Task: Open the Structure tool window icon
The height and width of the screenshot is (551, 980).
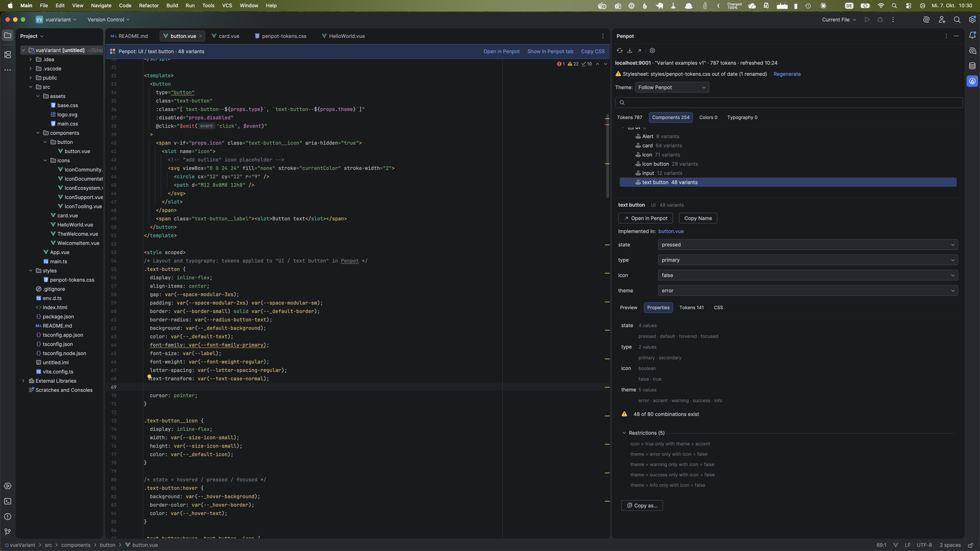Action: (7, 54)
